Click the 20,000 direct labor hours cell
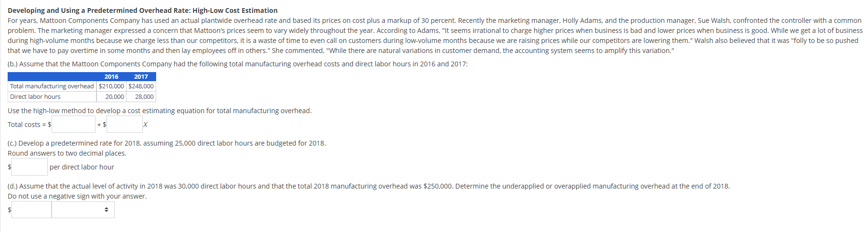This screenshot has width=868, height=232. 115,97
